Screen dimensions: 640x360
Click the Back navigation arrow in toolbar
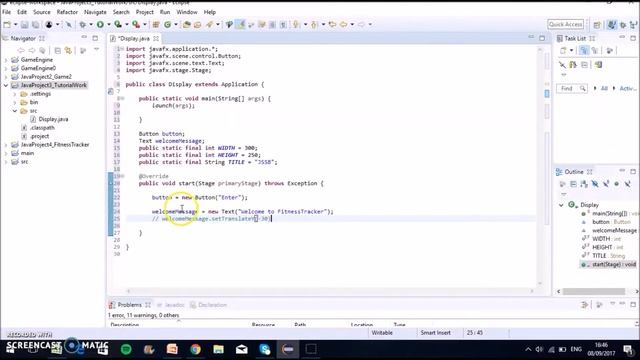[x=344, y=25]
